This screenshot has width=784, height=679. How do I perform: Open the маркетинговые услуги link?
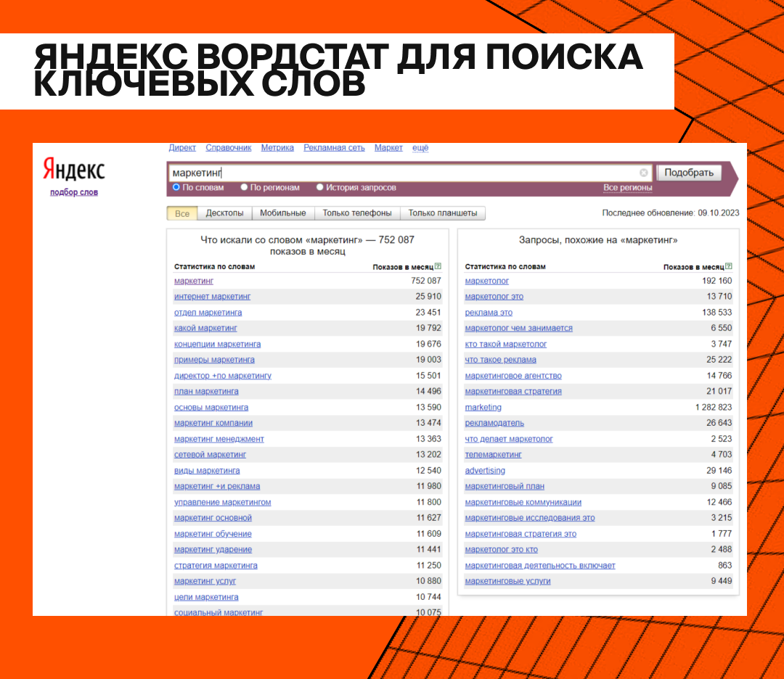coord(507,581)
